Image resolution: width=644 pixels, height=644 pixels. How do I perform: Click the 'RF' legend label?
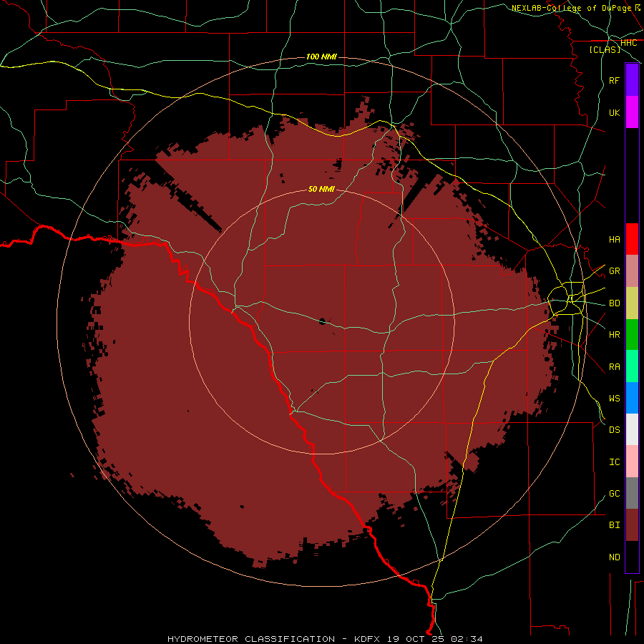(x=614, y=80)
